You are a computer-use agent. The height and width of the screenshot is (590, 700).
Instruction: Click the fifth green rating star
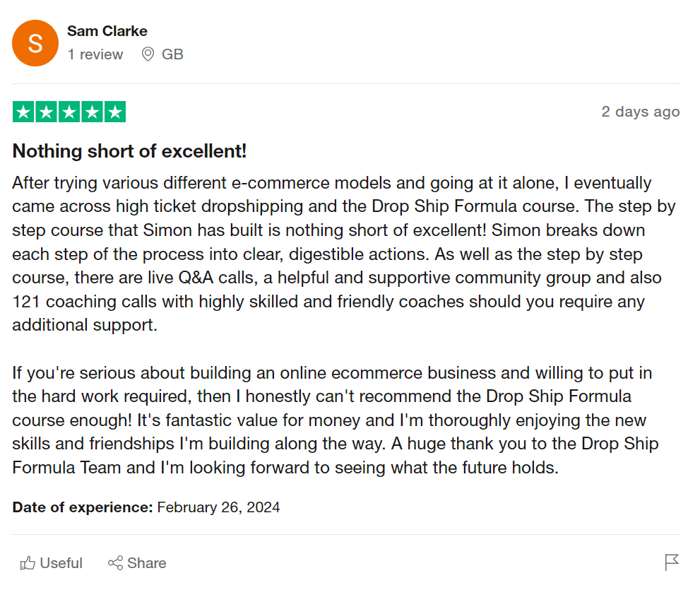tap(114, 112)
